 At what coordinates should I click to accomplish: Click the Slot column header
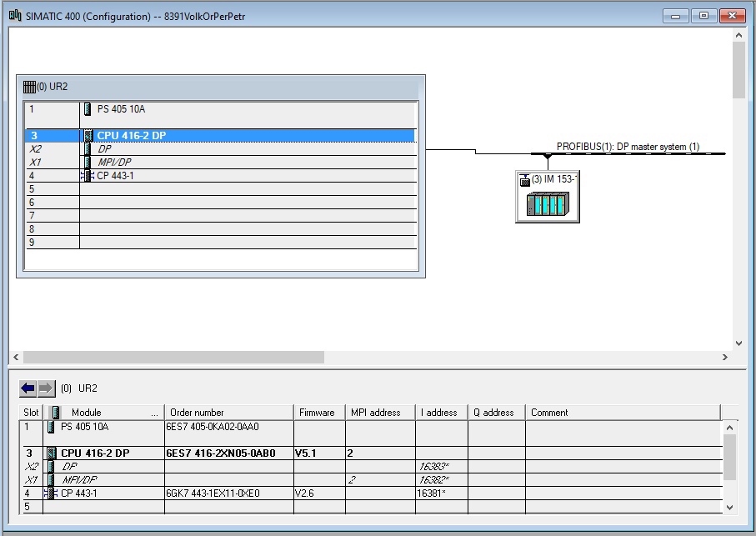31,413
